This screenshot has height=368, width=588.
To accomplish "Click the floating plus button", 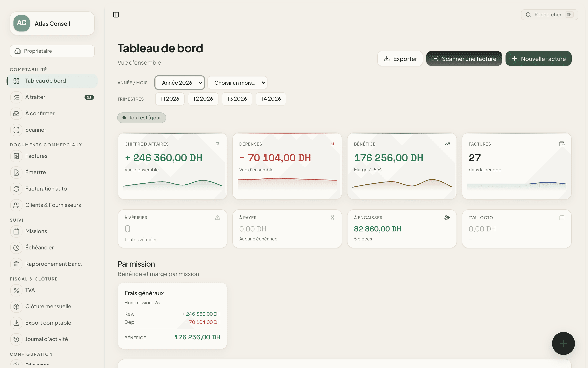I will click(x=563, y=343).
